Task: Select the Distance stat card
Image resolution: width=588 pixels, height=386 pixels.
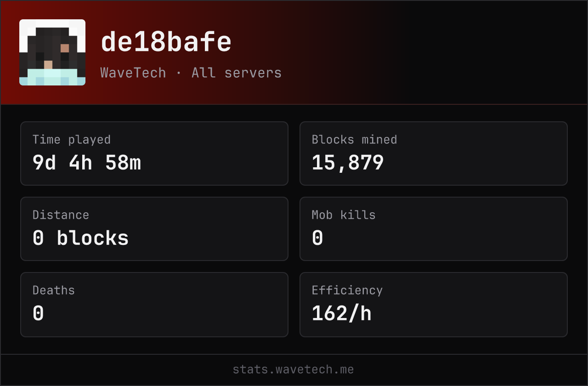Action: [x=154, y=229]
